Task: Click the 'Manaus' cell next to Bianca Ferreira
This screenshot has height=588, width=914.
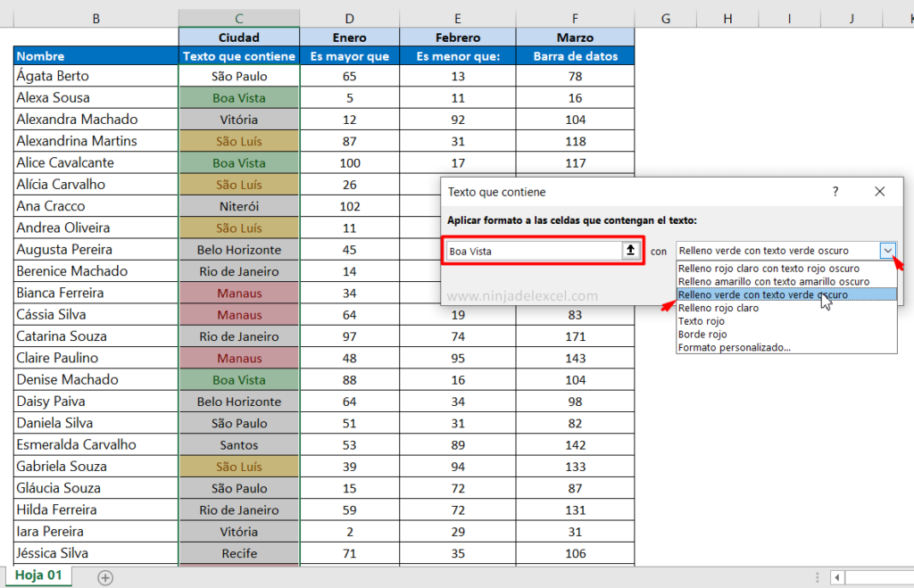Action: (238, 292)
